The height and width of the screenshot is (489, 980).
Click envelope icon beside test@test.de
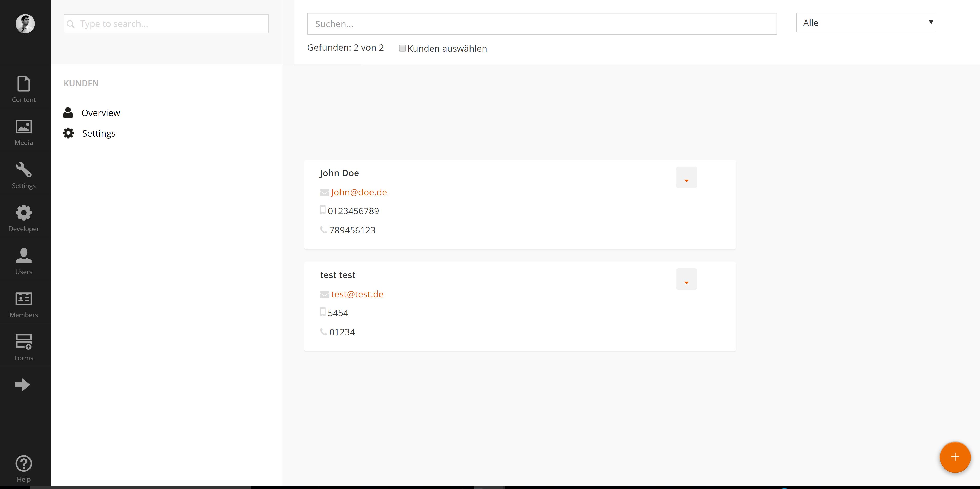[324, 295]
